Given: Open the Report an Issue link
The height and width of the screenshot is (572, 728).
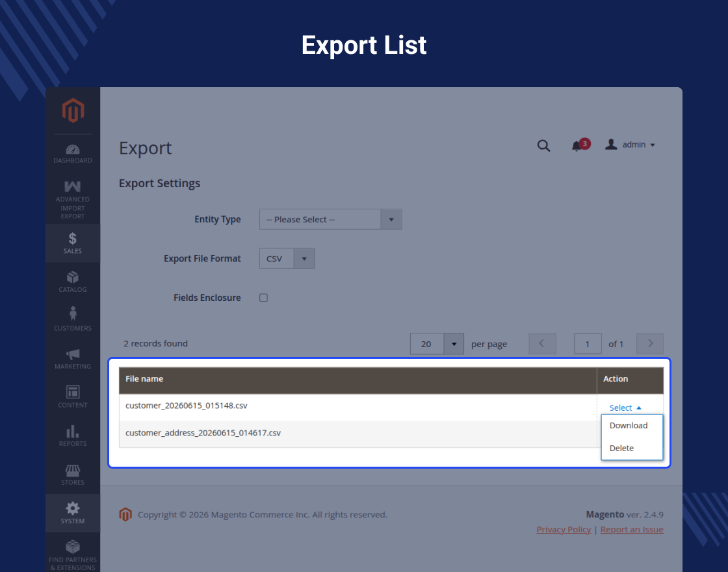Looking at the screenshot, I should (632, 529).
